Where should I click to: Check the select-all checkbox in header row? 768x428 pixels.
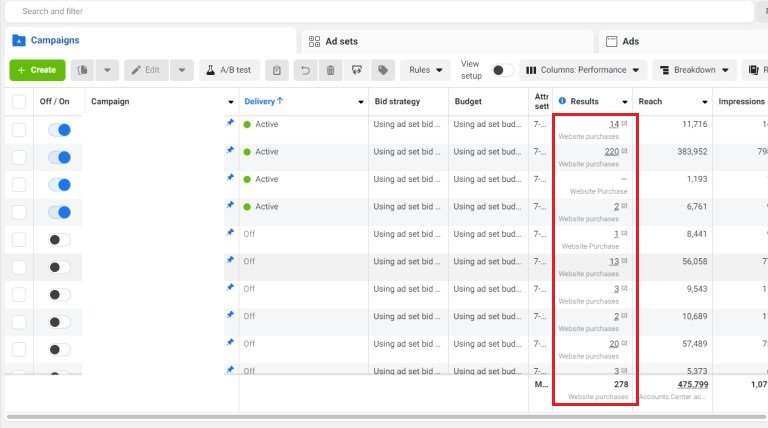tap(19, 101)
